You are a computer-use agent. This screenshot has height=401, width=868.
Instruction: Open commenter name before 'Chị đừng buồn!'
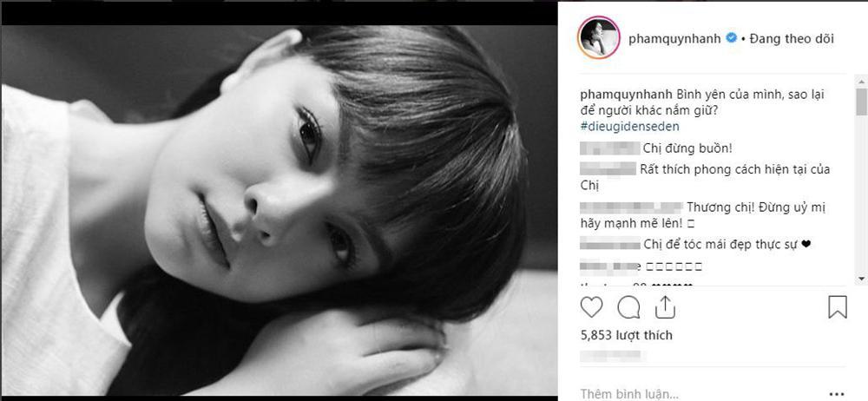click(x=610, y=148)
